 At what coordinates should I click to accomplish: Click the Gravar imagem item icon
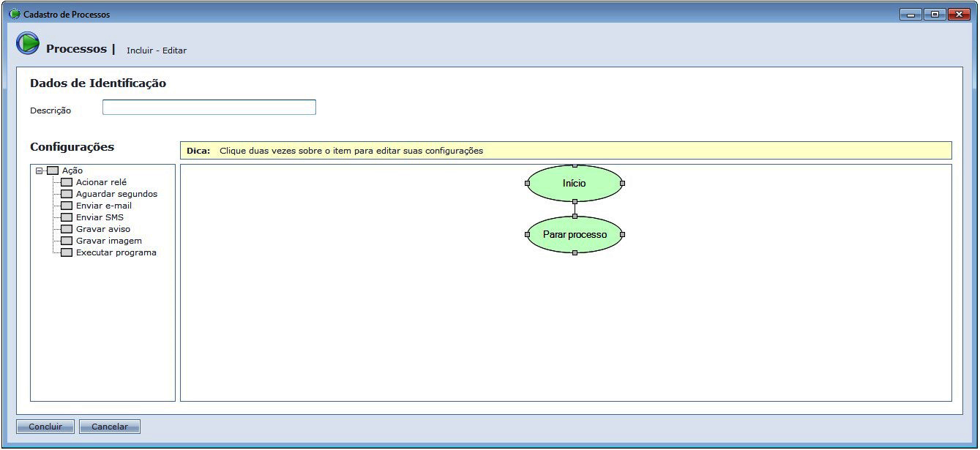(x=67, y=241)
